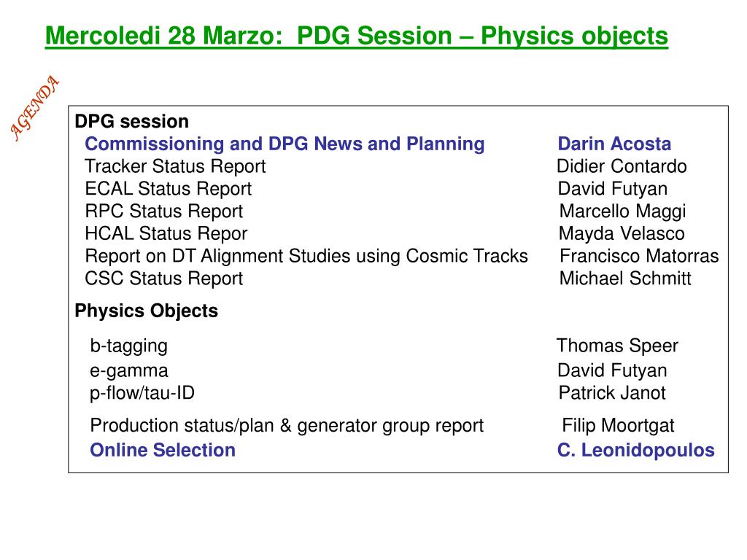Image resolution: width=747 pixels, height=560 pixels.
Task: Select the 'DPG session' heading
Action: click(132, 122)
